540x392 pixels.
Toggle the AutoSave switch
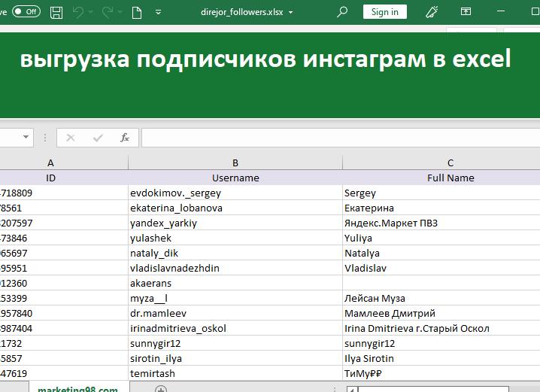[26, 11]
